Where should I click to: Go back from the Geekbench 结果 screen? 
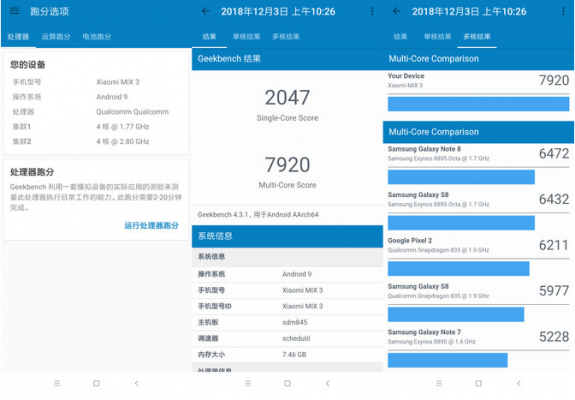(x=206, y=11)
